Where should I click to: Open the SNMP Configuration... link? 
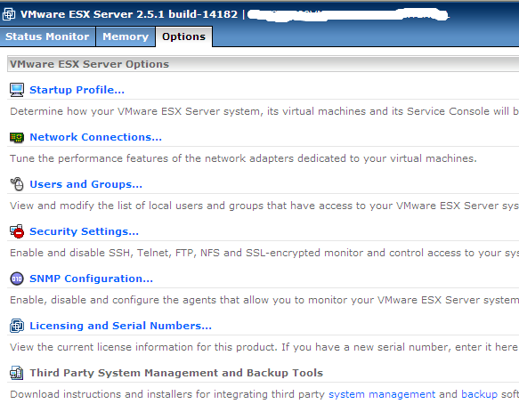[91, 279]
